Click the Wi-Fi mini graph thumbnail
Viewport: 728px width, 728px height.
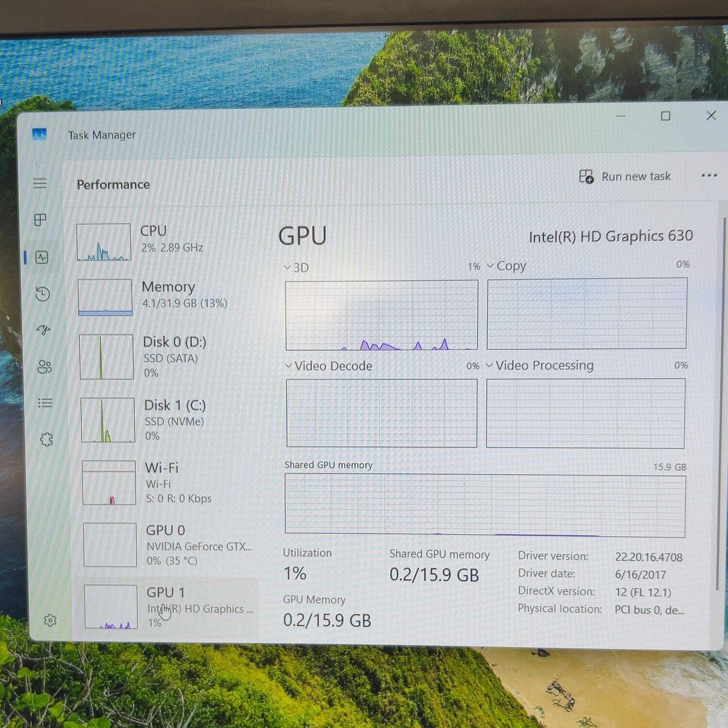(109, 482)
